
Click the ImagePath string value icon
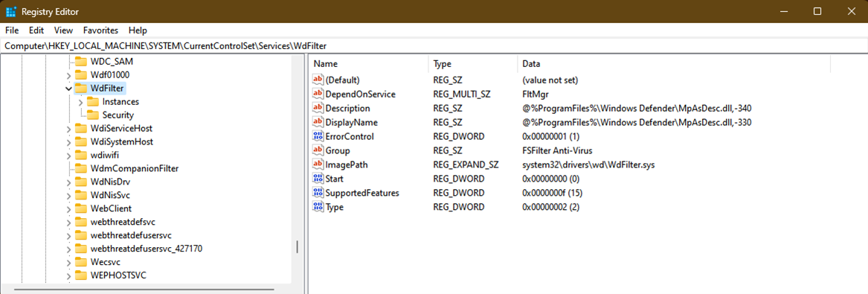318,164
